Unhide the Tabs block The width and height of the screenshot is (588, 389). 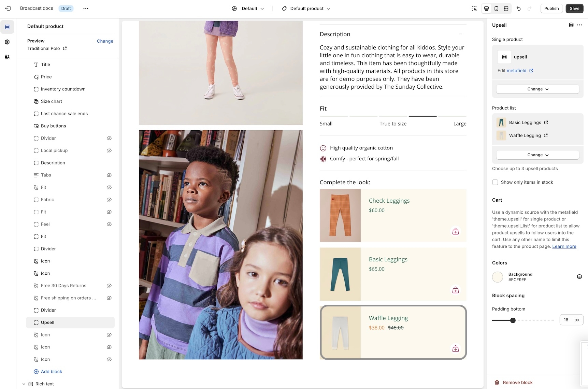tap(109, 175)
